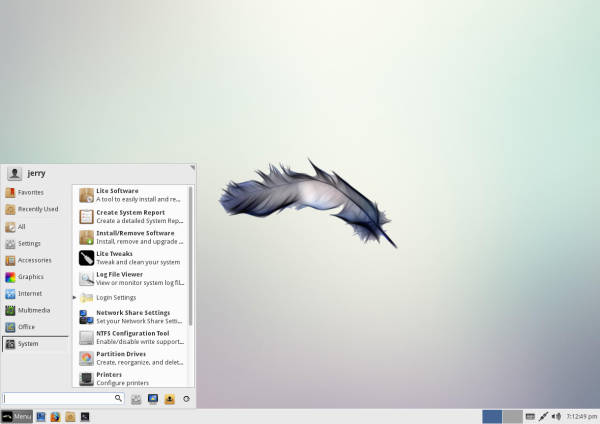Switch to the second workspace
The width and height of the screenshot is (600, 424).
point(512,416)
